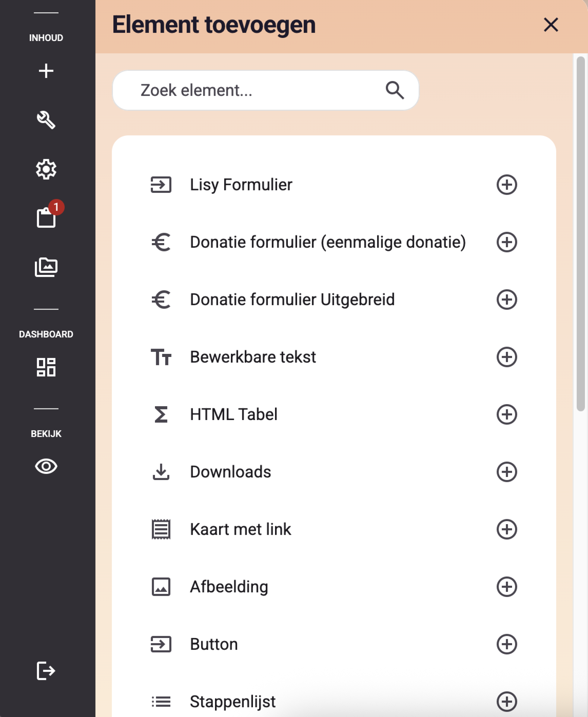Viewport: 588px width, 717px height.
Task: Click the eye preview icon under Bekijk
Action: pos(46,466)
